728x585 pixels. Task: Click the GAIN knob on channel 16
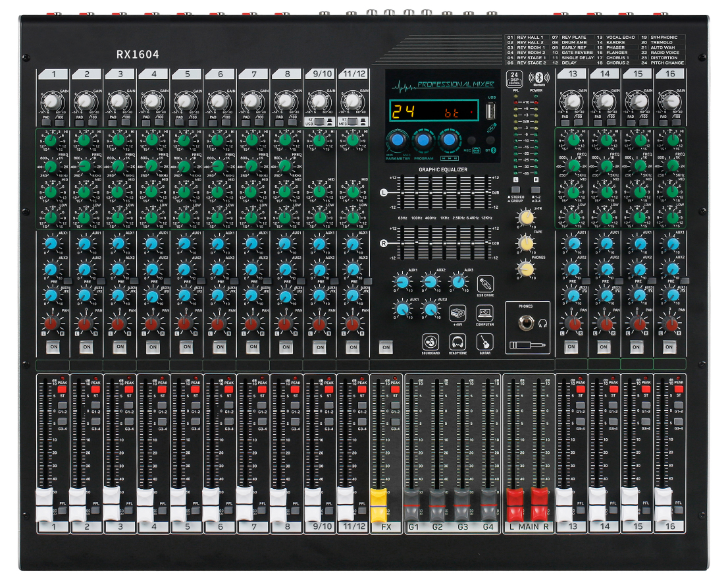[x=671, y=101]
